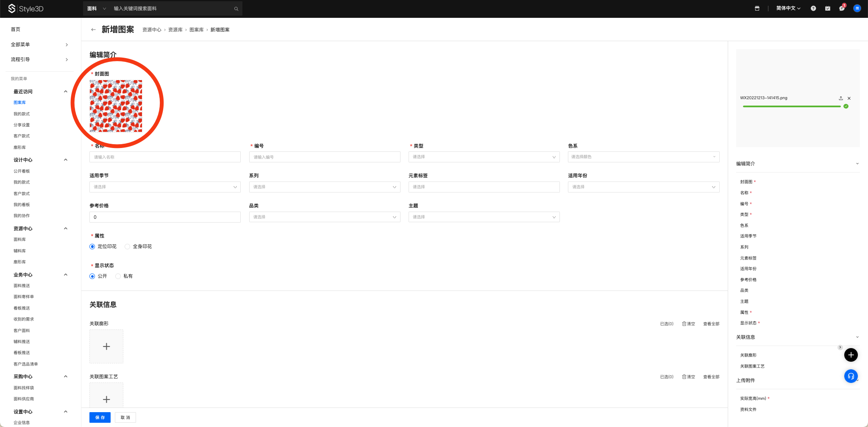Image resolution: width=868 pixels, height=427 pixels.
Task: Select the 全身印花 radio option
Action: (x=127, y=246)
